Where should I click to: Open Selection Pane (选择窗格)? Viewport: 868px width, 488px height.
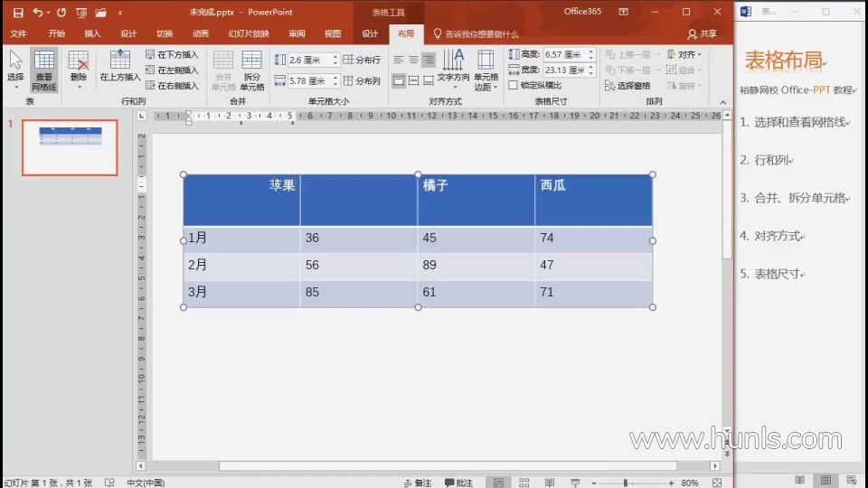click(627, 85)
